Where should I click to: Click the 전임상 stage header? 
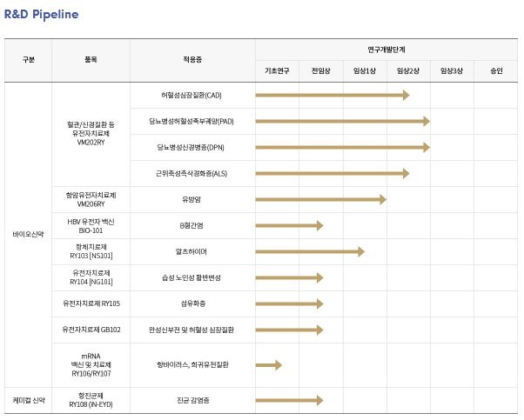(321, 70)
